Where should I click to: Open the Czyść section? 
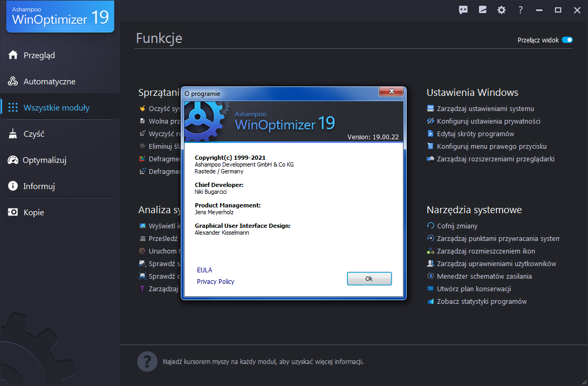pyautogui.click(x=60, y=134)
